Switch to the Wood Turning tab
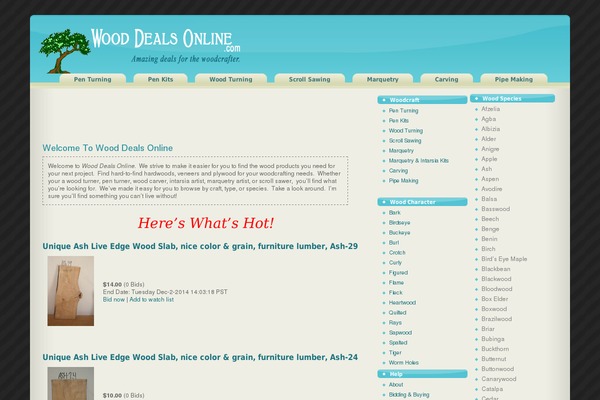The height and width of the screenshot is (400, 600). [231, 79]
